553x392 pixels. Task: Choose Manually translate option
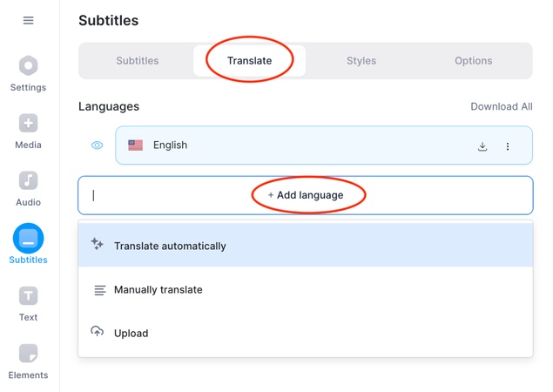[x=306, y=290]
